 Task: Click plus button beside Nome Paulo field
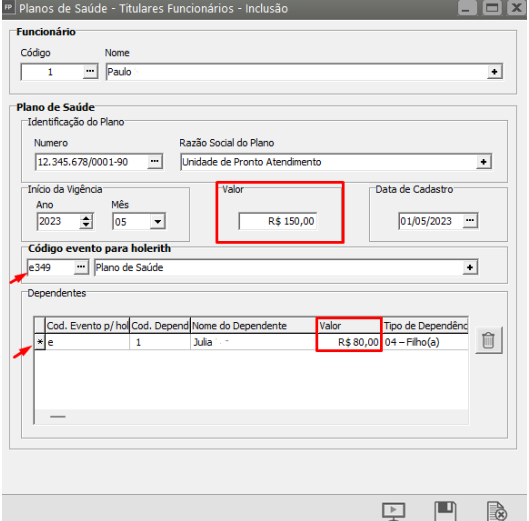tap(494, 72)
